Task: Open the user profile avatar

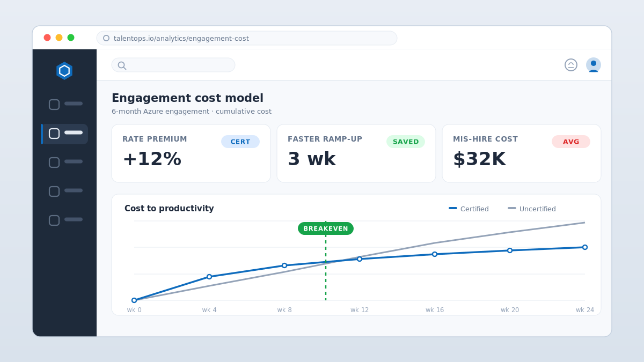Action: pos(594,65)
